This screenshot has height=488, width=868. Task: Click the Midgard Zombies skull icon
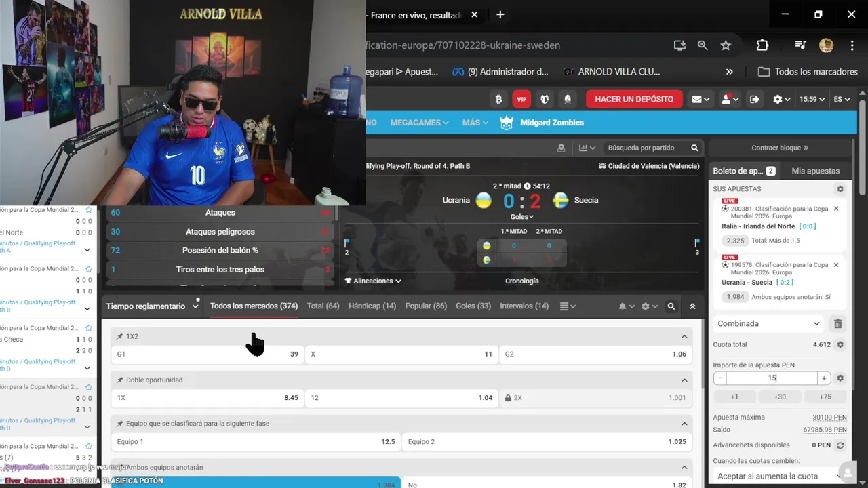[506, 123]
